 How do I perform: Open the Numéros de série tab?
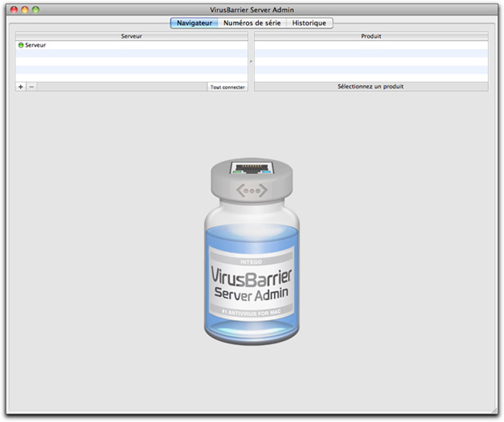252,23
